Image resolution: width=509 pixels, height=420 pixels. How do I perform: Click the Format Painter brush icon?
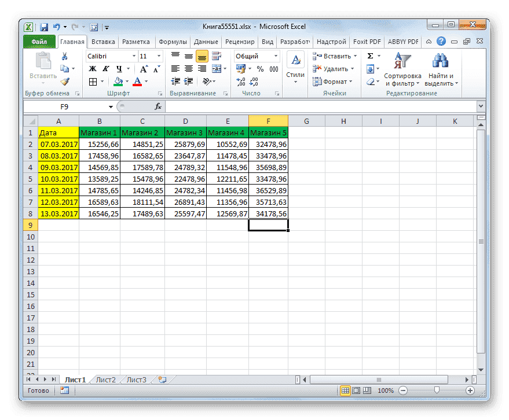coord(65,82)
